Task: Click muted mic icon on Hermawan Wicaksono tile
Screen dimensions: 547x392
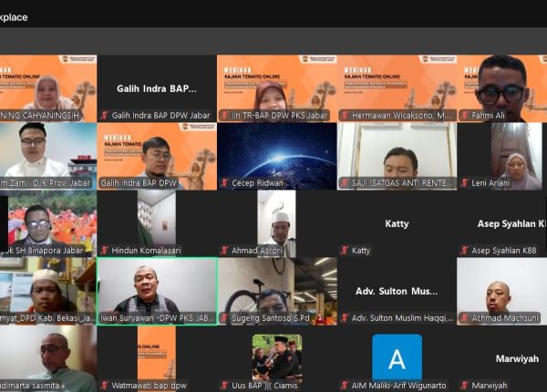Action: 345,116
